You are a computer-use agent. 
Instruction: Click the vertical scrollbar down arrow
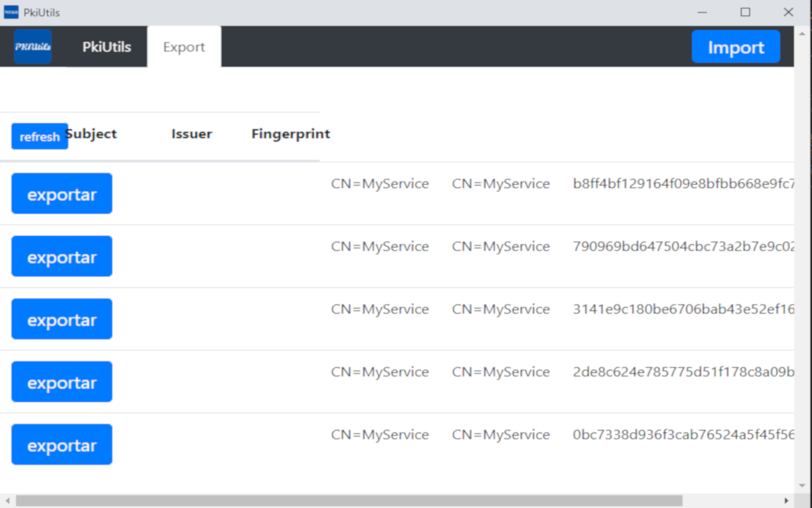pyautogui.click(x=802, y=486)
